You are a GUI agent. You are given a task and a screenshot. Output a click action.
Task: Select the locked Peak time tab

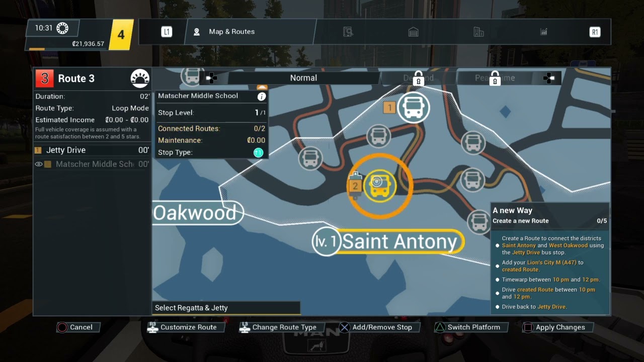click(495, 78)
